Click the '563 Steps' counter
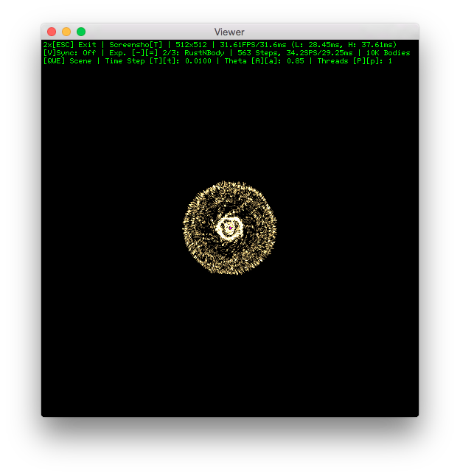 (259, 53)
